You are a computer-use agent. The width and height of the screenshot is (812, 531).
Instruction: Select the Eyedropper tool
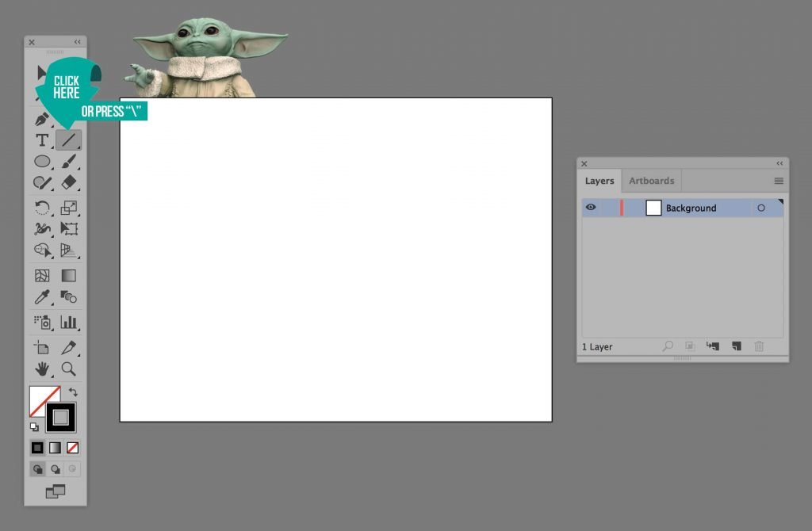click(42, 297)
